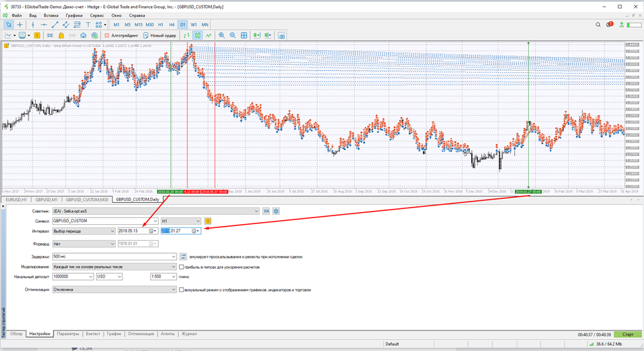The width and height of the screenshot is (644, 351).
Task: Open the start date 2018.05.13 calendar picker
Action: click(152, 231)
